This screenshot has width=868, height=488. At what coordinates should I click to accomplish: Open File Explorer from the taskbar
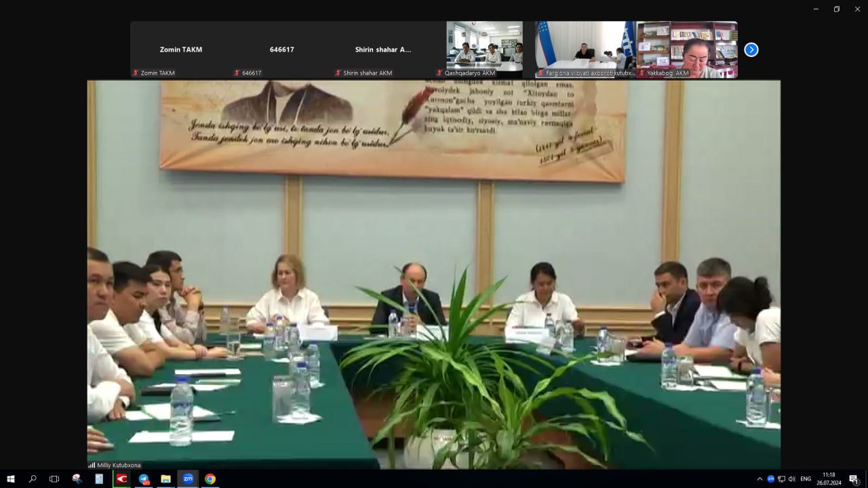(165, 479)
